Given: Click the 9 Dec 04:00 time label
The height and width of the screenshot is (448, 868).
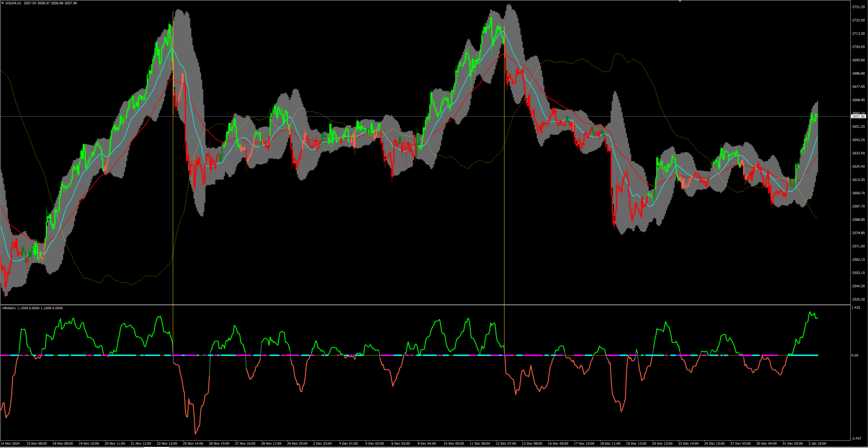Looking at the screenshot, I should coord(427,443).
